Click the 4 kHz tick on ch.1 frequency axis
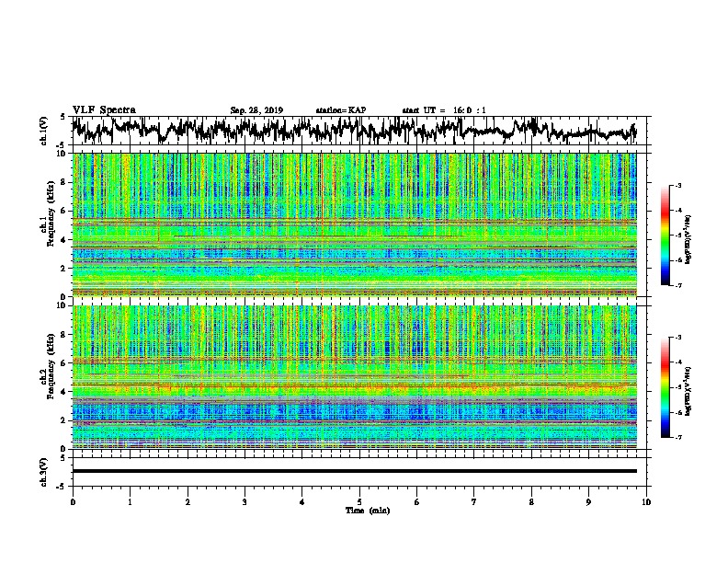728x563 pixels. pyautogui.click(x=63, y=240)
